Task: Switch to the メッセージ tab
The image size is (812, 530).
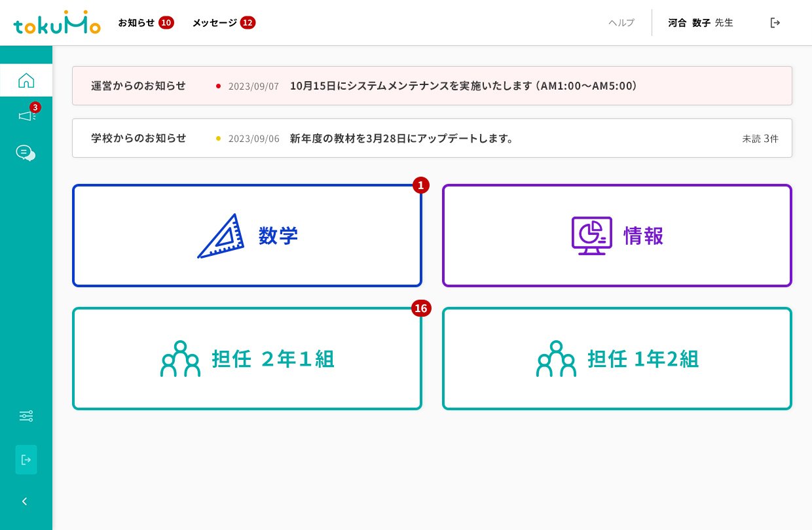Action: pos(214,22)
